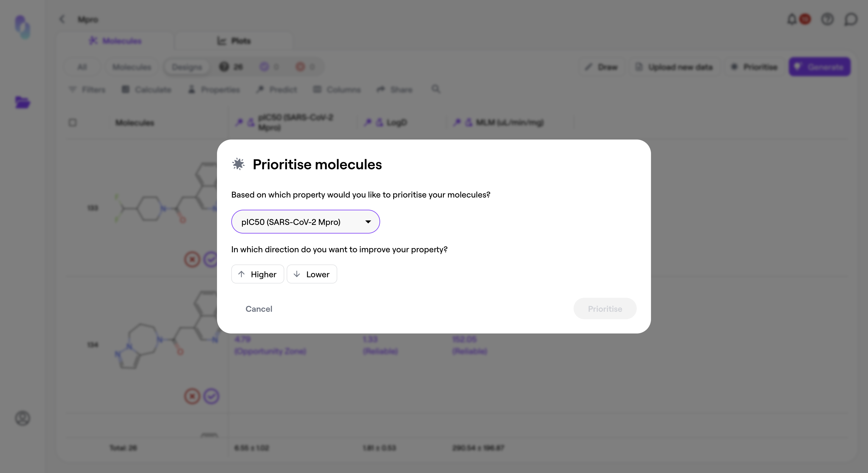The width and height of the screenshot is (868, 473).
Task: Open the Filters options
Action: point(87,89)
